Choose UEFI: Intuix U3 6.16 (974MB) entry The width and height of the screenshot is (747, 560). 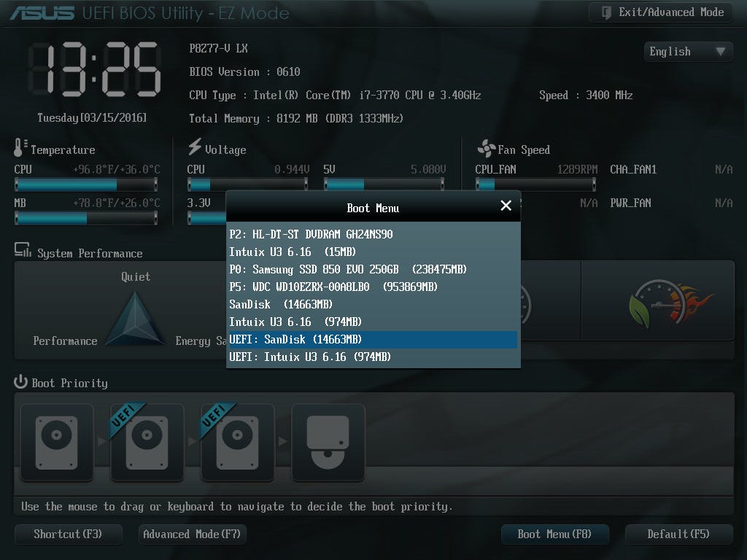click(x=373, y=357)
